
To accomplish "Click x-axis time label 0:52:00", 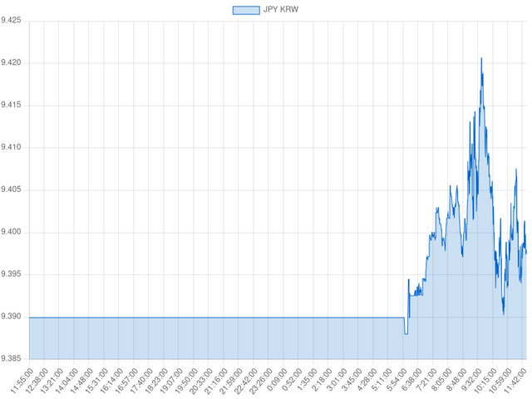I will pyautogui.click(x=292, y=379).
